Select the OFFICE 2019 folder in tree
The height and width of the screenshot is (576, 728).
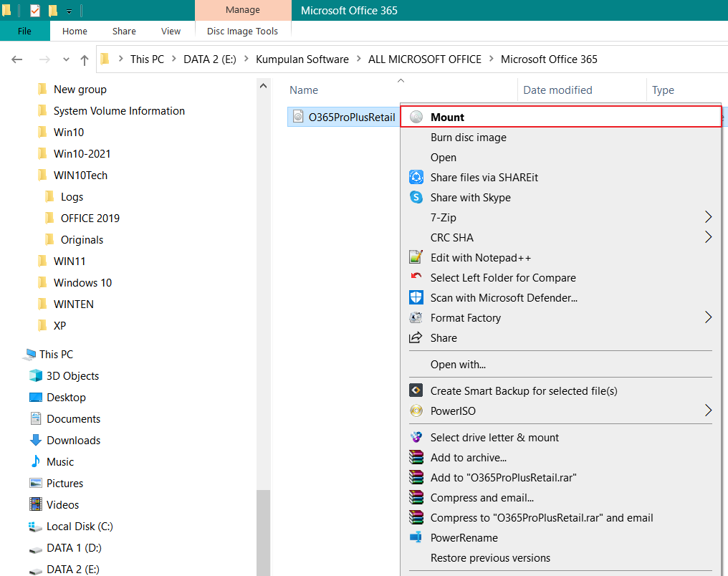click(x=90, y=218)
